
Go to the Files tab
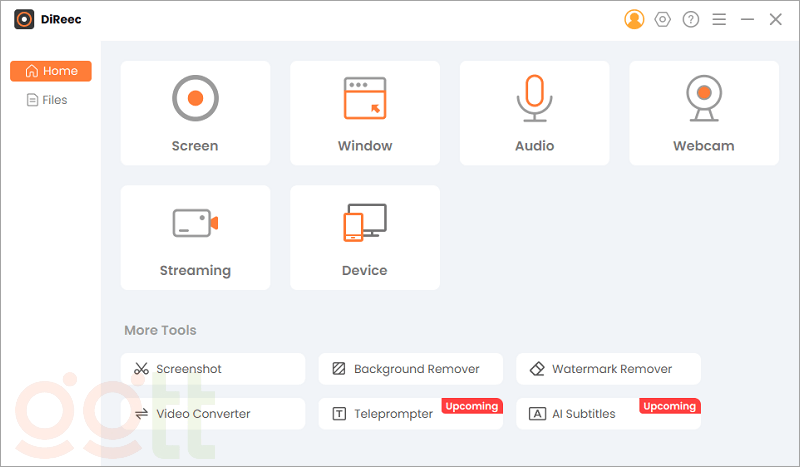click(x=48, y=100)
